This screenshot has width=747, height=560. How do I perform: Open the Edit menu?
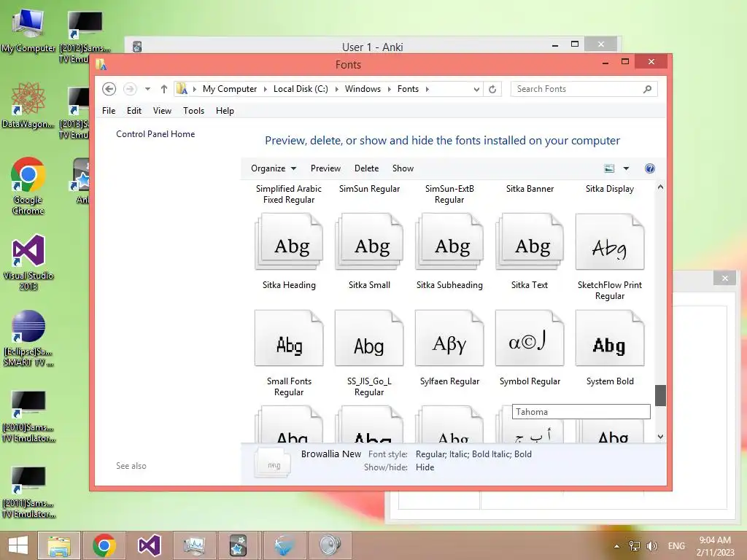click(x=134, y=111)
